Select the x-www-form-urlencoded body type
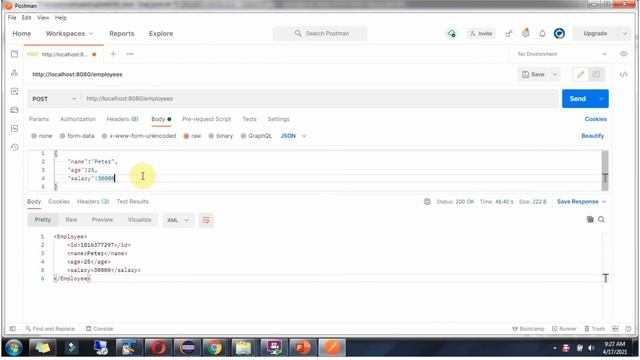The height and width of the screenshot is (360, 640). click(x=139, y=136)
